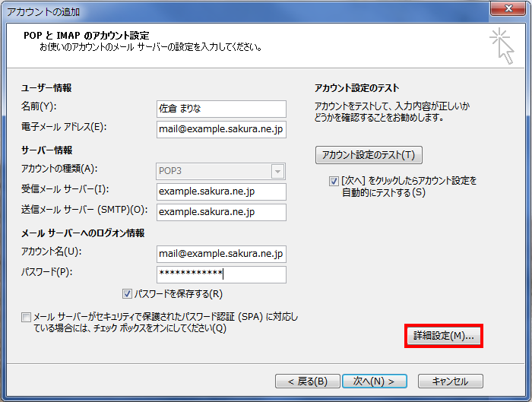
Task: Focus the 電子メール アドレス input field
Action: tap(220, 129)
